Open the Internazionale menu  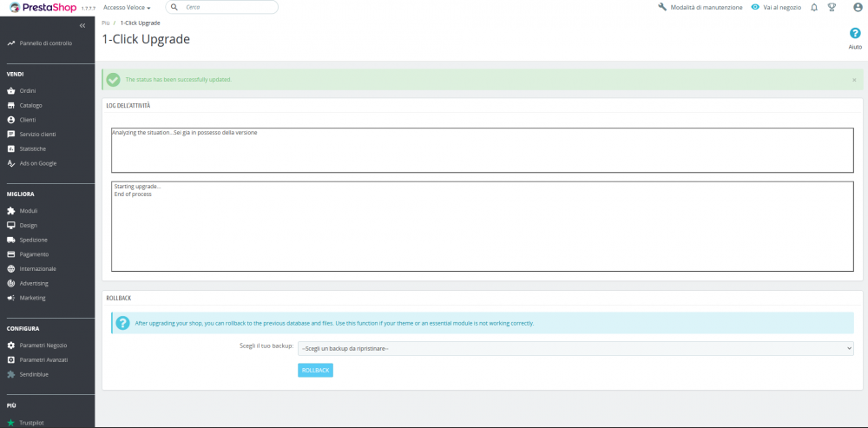37,268
